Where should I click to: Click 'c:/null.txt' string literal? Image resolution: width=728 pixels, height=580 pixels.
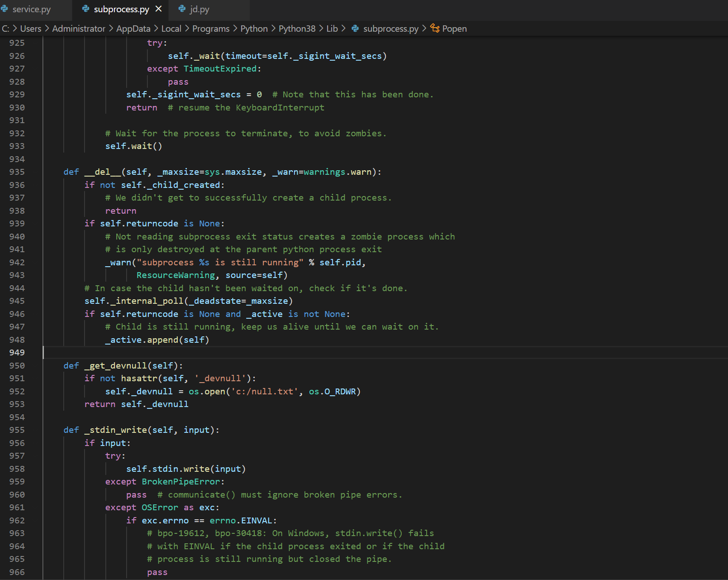tap(265, 391)
